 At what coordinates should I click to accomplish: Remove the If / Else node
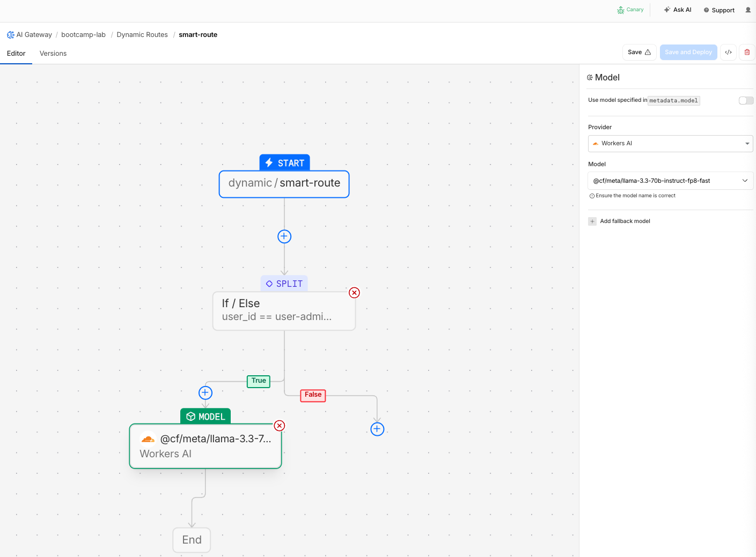pos(354,293)
